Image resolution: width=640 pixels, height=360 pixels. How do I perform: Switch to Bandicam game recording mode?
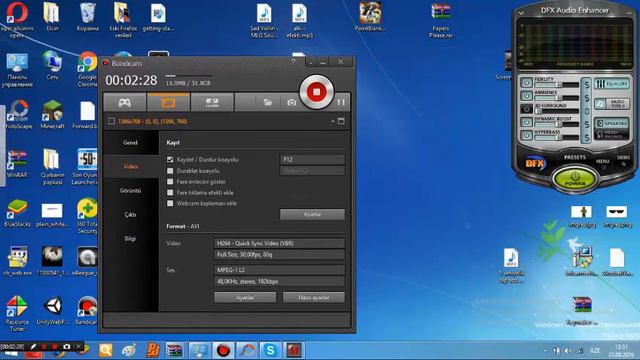125,102
